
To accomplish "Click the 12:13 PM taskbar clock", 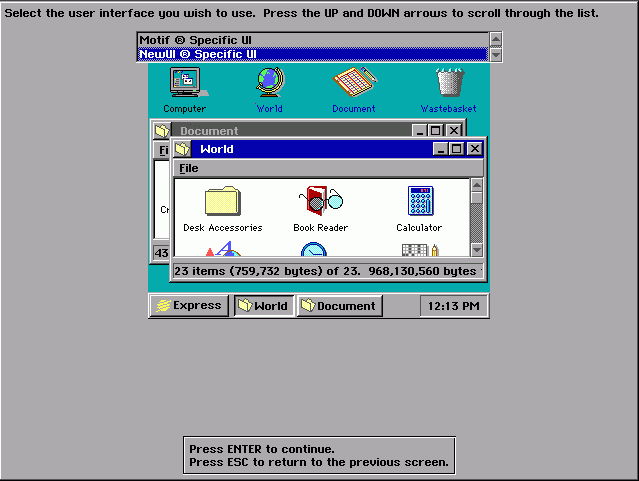I will pyautogui.click(x=454, y=306).
